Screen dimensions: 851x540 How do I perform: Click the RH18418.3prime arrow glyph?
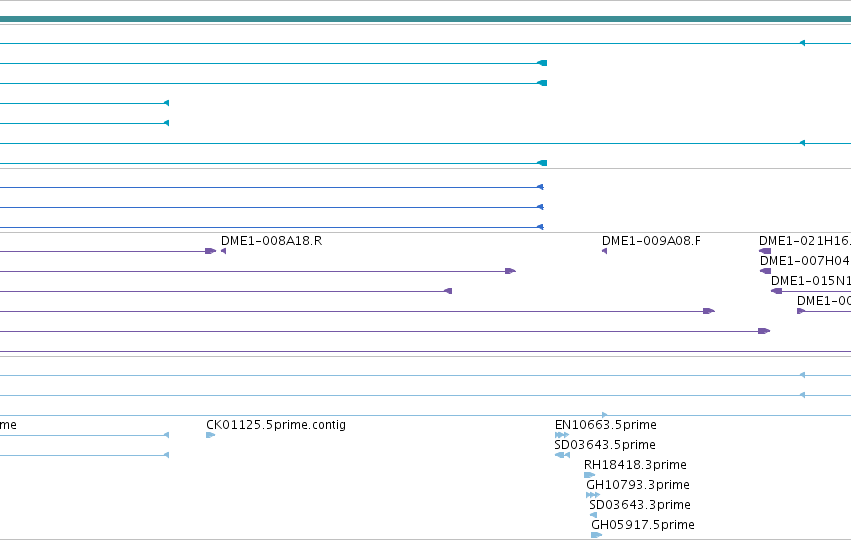click(589, 475)
